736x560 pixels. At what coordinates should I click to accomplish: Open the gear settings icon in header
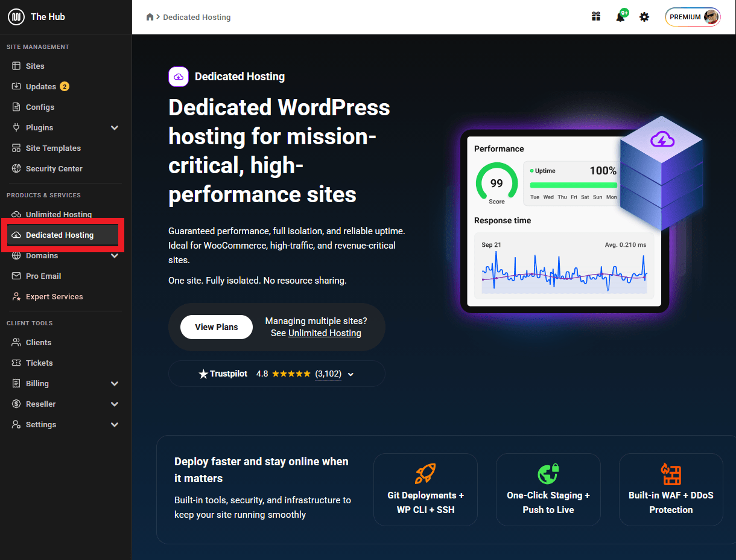(x=644, y=17)
